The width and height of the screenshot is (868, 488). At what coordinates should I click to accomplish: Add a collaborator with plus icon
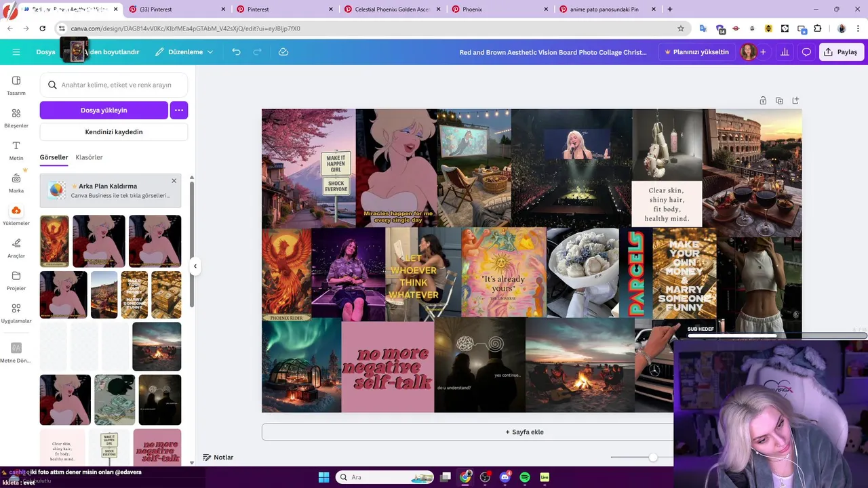tap(763, 52)
